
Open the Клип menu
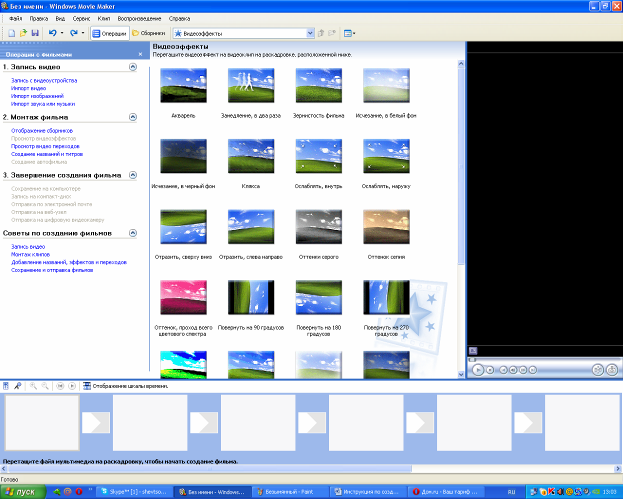click(x=104, y=19)
